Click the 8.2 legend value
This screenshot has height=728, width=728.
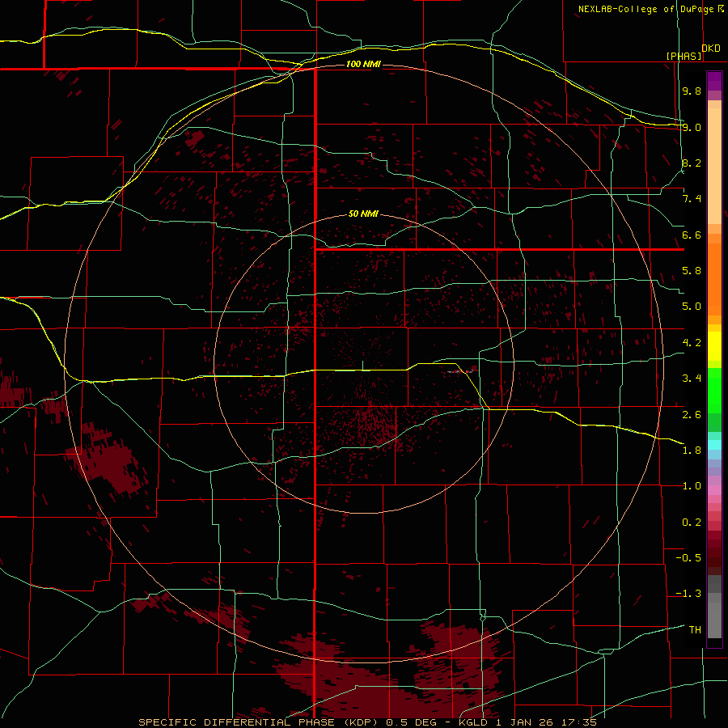point(692,163)
